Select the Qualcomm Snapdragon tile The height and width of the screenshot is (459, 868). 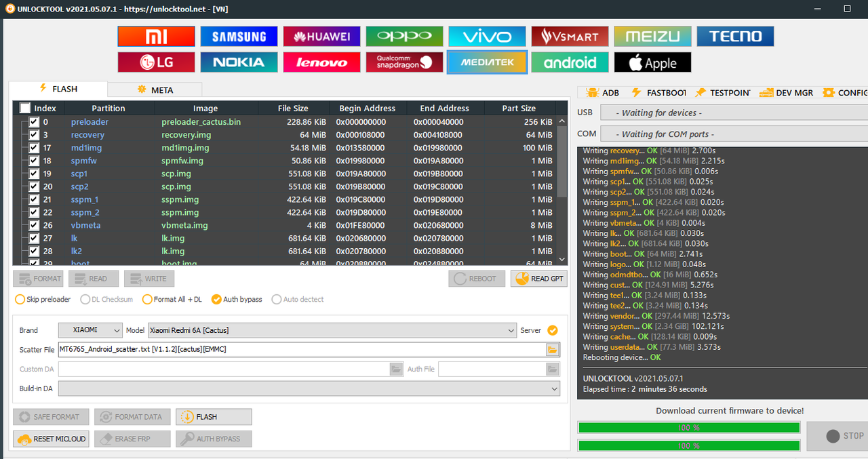(404, 62)
